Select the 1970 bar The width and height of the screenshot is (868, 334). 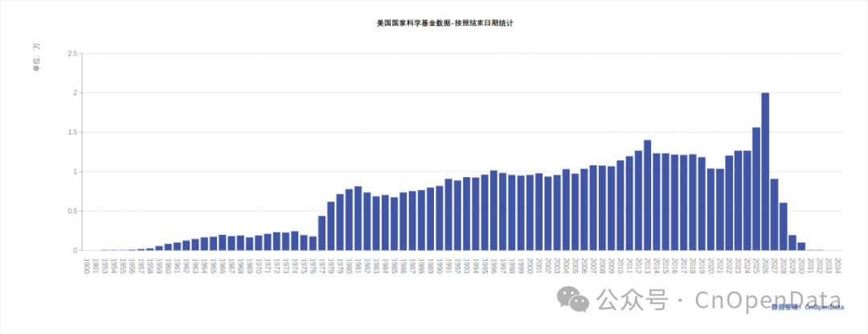[259, 243]
